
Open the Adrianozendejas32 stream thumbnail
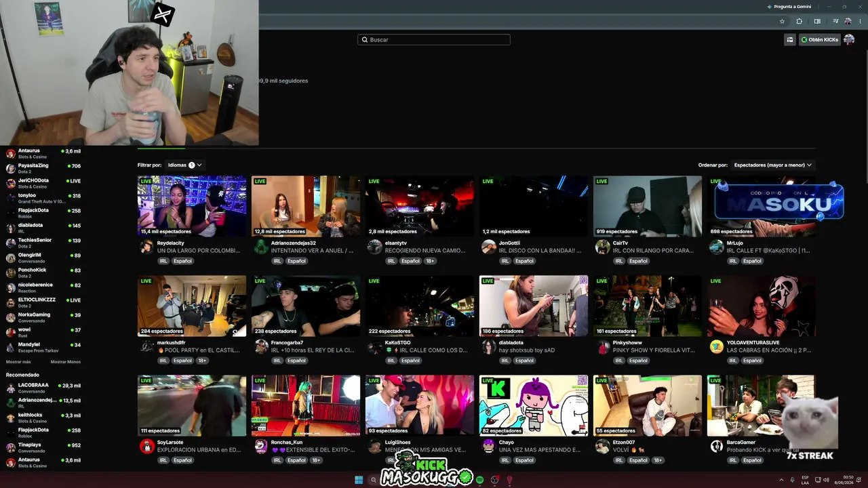pyautogui.click(x=306, y=206)
